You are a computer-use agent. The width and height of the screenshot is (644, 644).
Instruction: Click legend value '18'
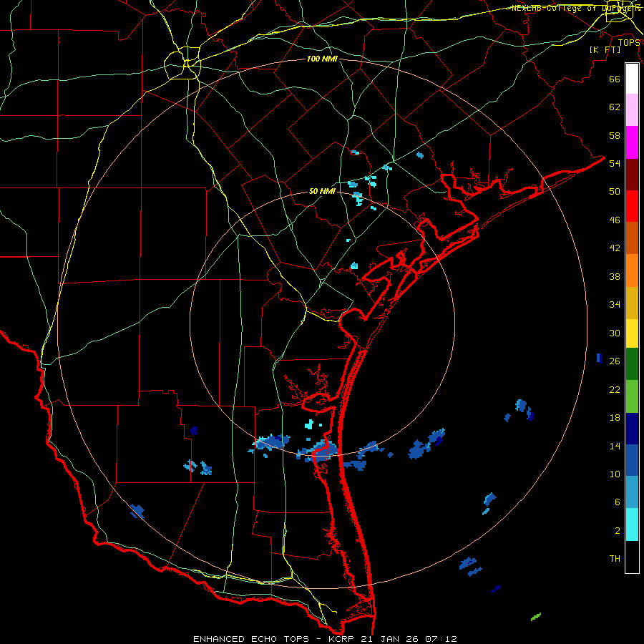615,418
